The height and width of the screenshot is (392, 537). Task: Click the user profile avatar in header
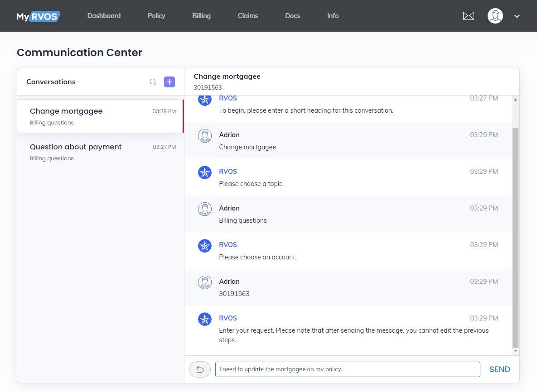(x=495, y=16)
